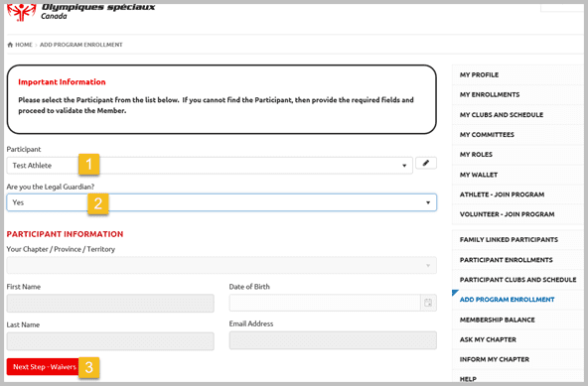
Task: Go to Participant Enrollments
Action: coord(517,260)
